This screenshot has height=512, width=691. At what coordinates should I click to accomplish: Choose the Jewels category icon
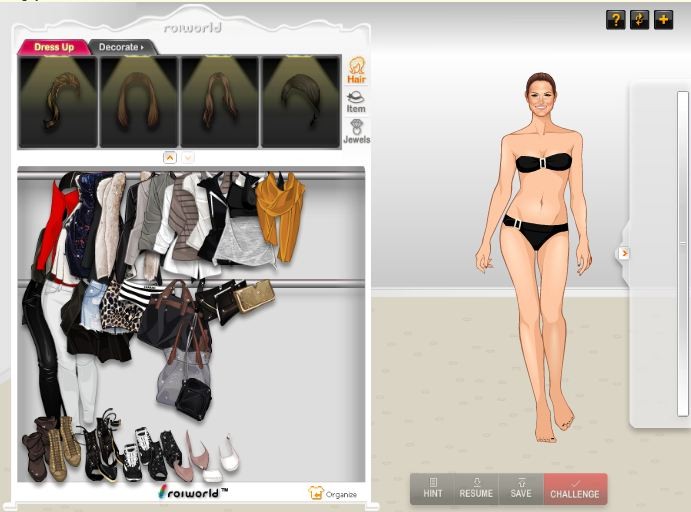click(x=355, y=131)
